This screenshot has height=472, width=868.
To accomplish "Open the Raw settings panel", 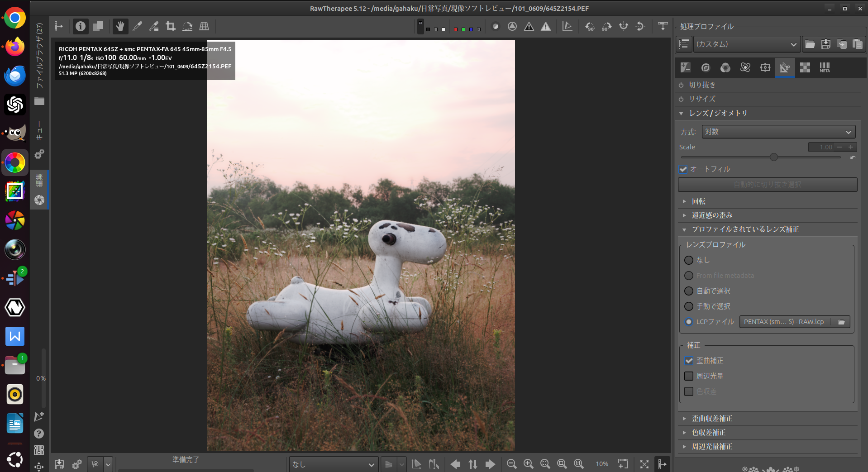I will tap(804, 67).
